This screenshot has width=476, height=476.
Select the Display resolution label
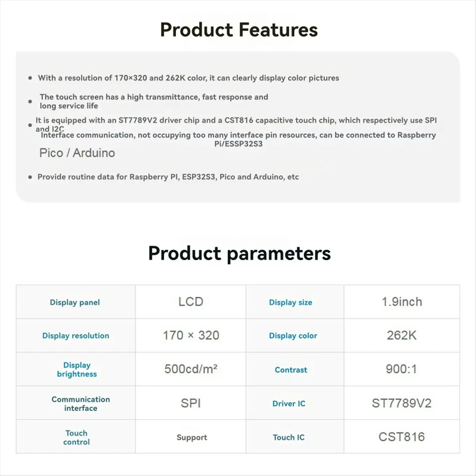75,336
